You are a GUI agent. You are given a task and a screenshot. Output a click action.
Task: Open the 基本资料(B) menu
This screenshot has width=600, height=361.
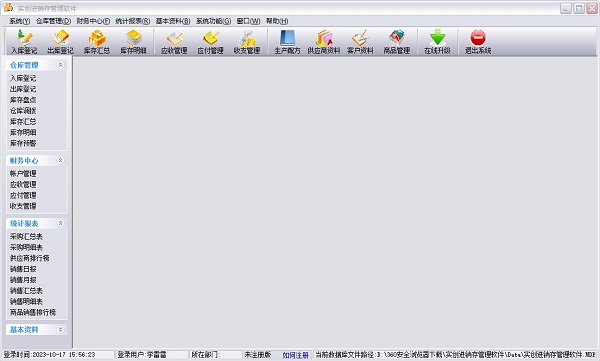pyautogui.click(x=173, y=21)
